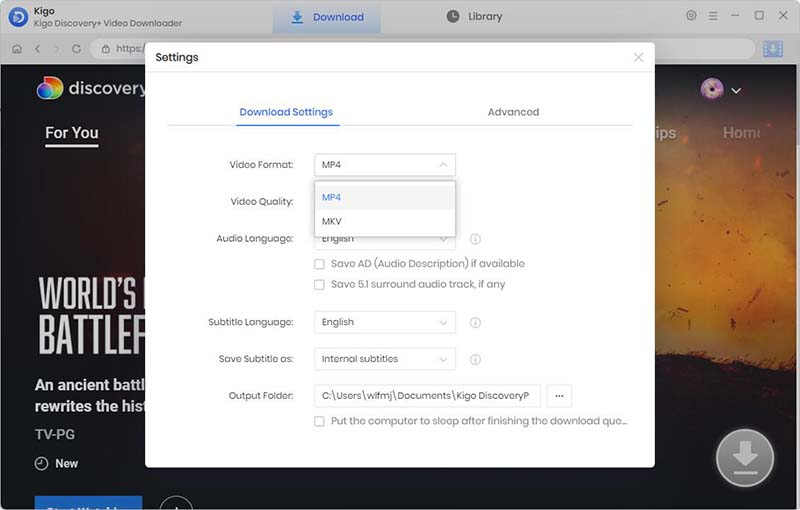
Task: Click the download queue icon beside address bar
Action: click(773, 48)
